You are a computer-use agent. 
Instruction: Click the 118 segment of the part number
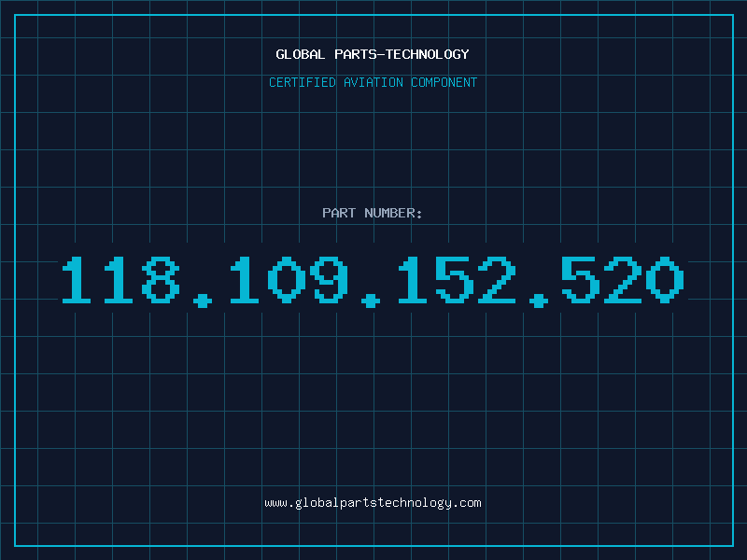tap(120, 280)
